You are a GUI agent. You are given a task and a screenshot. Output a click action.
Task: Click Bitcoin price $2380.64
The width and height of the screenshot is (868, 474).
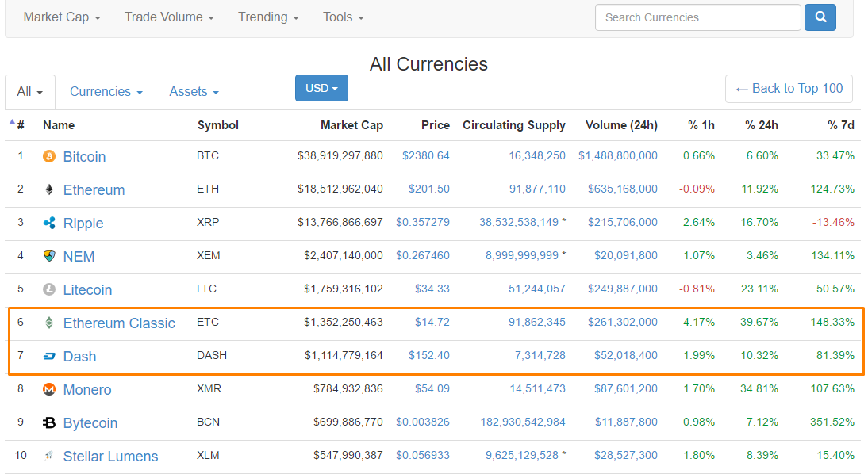coord(426,155)
